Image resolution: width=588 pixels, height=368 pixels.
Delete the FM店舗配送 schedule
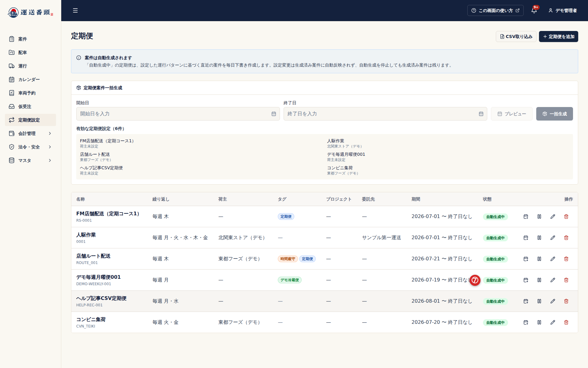point(566,217)
